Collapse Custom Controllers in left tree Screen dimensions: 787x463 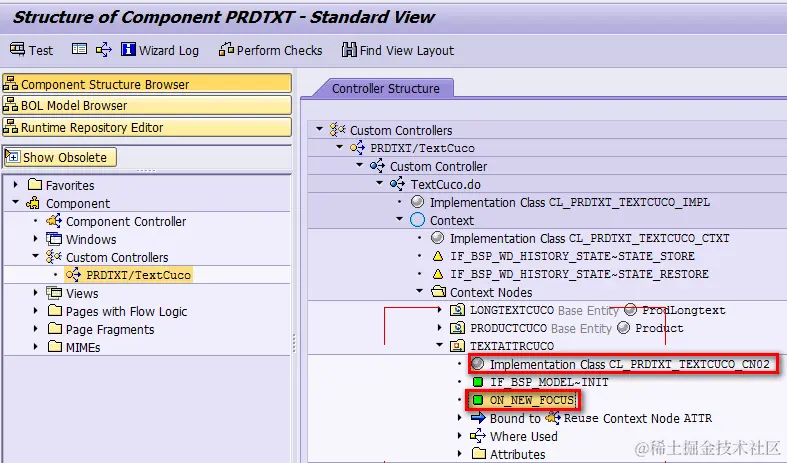(36, 256)
